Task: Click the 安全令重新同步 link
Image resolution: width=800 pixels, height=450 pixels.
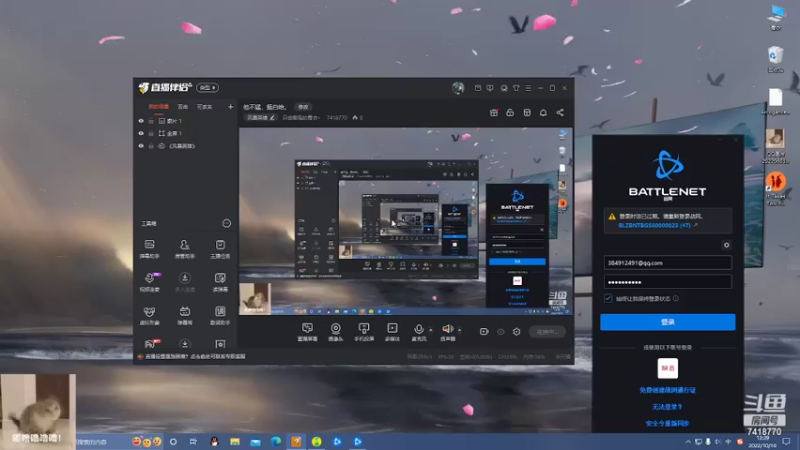Action: (x=667, y=423)
